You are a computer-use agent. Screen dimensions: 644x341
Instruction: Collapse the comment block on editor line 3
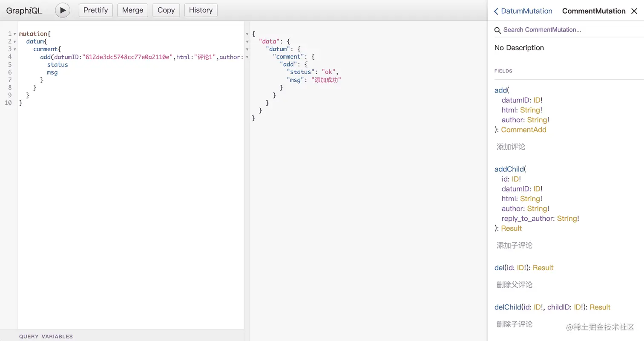click(x=15, y=49)
